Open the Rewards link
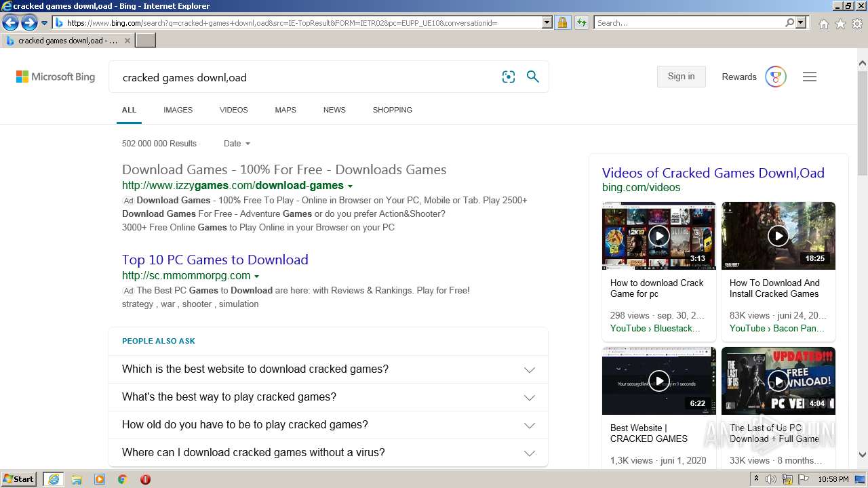 click(x=739, y=77)
